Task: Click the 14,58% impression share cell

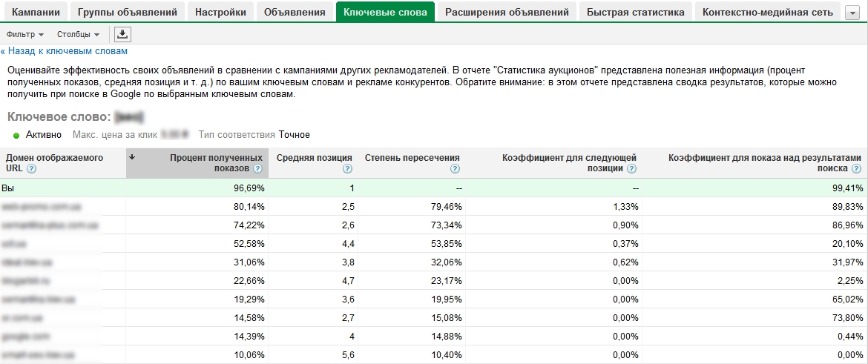Action: tap(249, 318)
